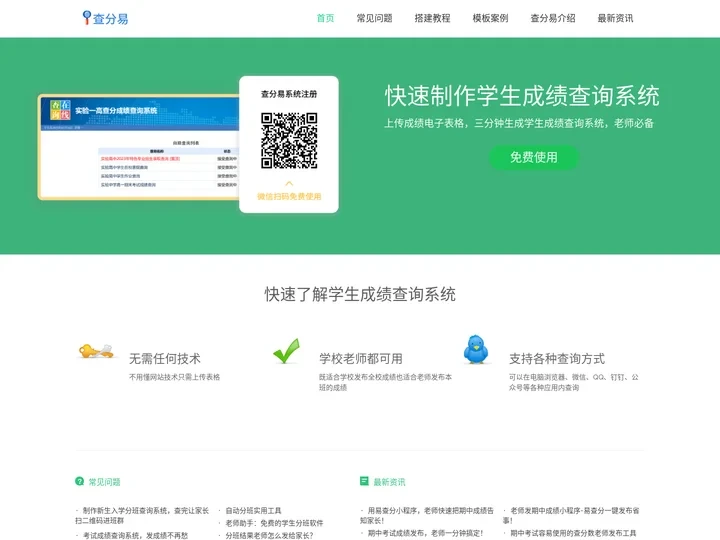The height and width of the screenshot is (540, 720).
Task: Click the news icon beside 最新资讯
Action: [x=364, y=481]
